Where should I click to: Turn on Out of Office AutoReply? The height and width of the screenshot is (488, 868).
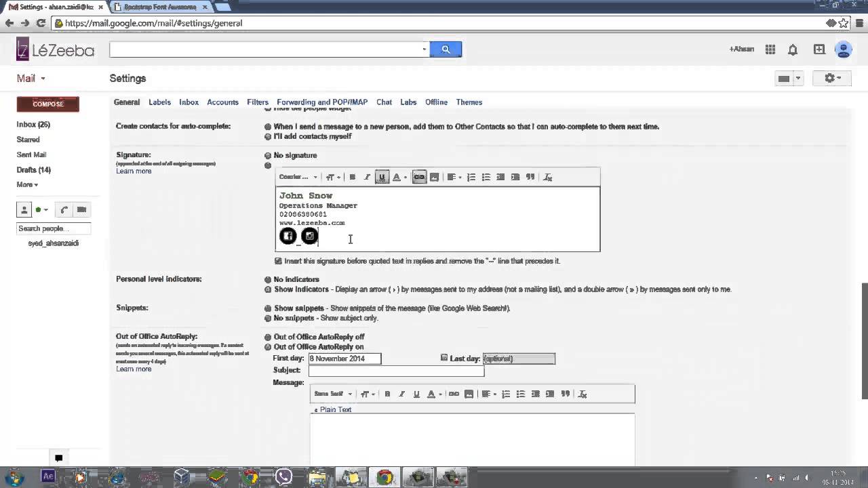coord(267,346)
